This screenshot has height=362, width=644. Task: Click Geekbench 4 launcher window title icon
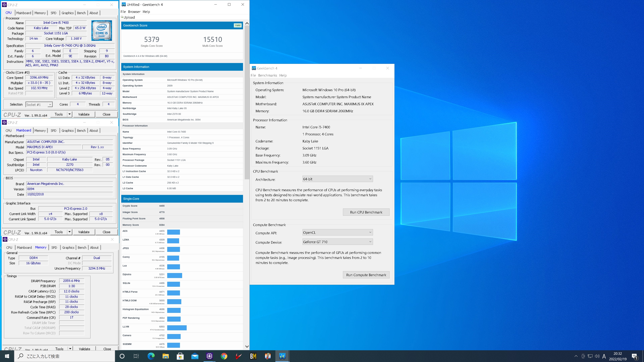(x=254, y=68)
